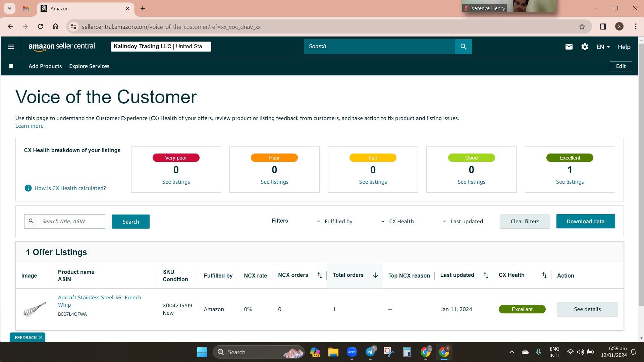644x362 pixels.
Task: Click the whisk product thumbnail image
Action: 35,309
